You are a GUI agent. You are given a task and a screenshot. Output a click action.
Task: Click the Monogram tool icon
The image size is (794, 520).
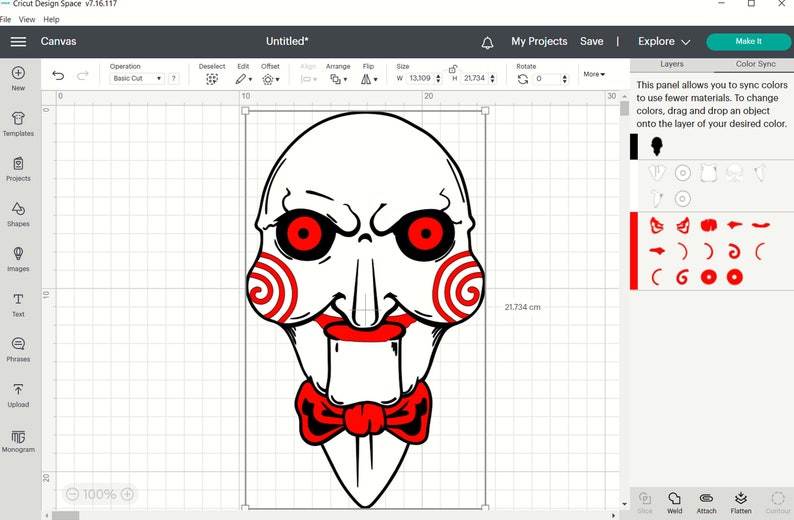coord(18,437)
